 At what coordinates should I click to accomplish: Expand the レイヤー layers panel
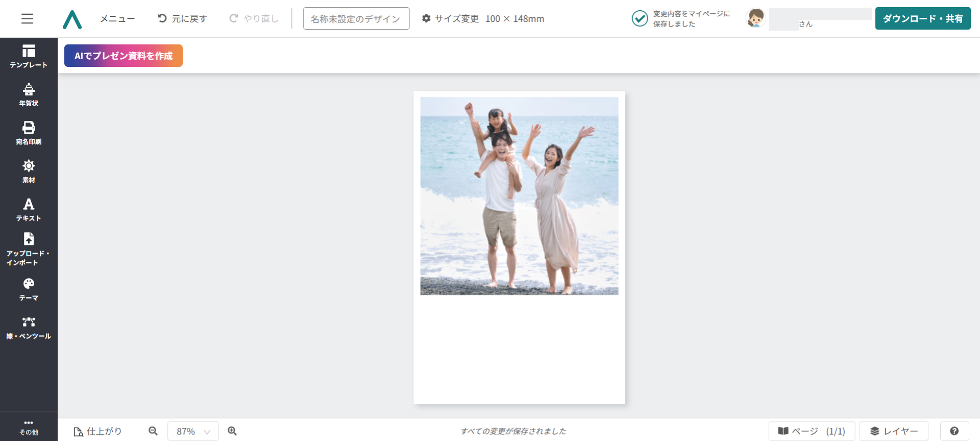pos(894,431)
